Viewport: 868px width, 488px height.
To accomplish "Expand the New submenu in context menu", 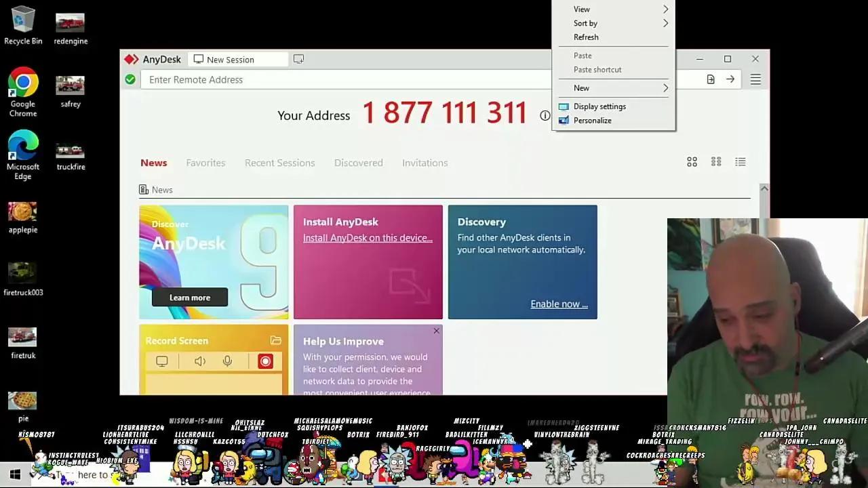I will click(614, 88).
